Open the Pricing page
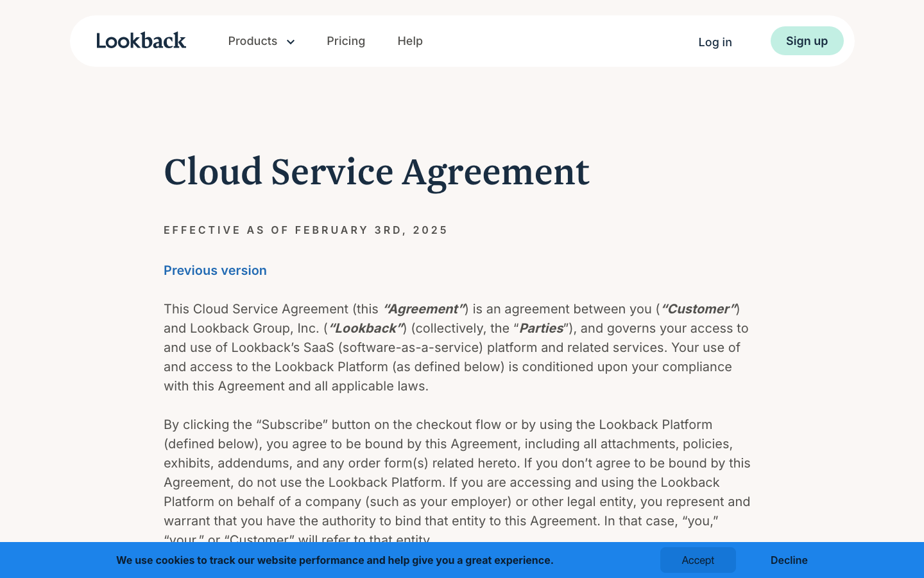924x578 pixels. pos(346,41)
